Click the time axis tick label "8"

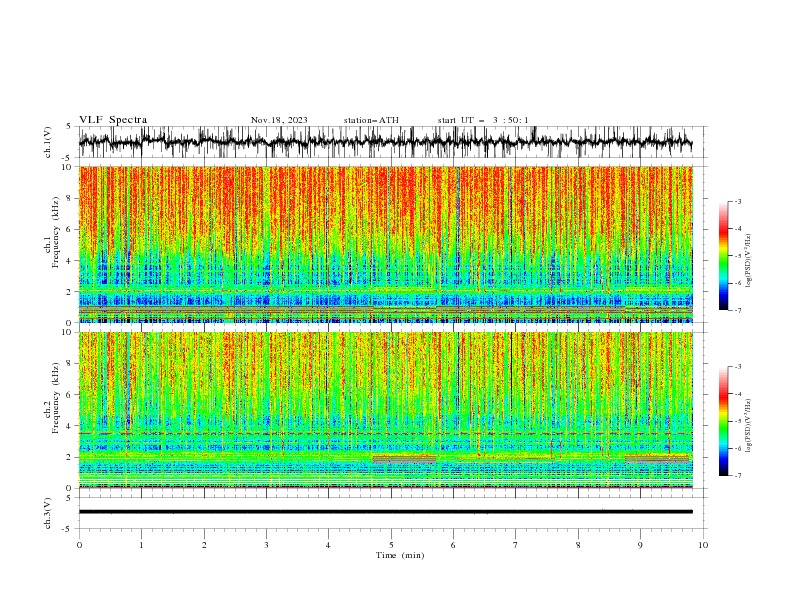point(578,545)
